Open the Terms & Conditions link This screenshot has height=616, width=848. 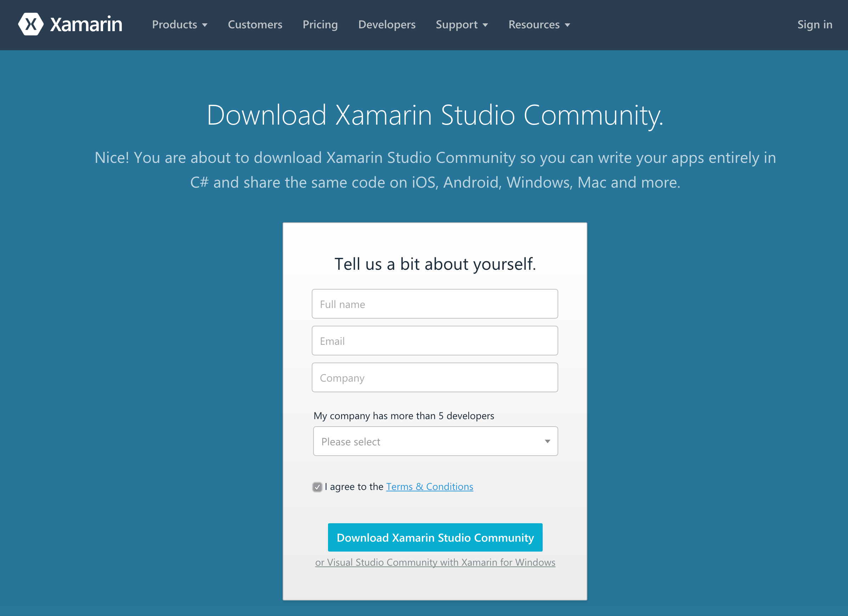coord(429,487)
